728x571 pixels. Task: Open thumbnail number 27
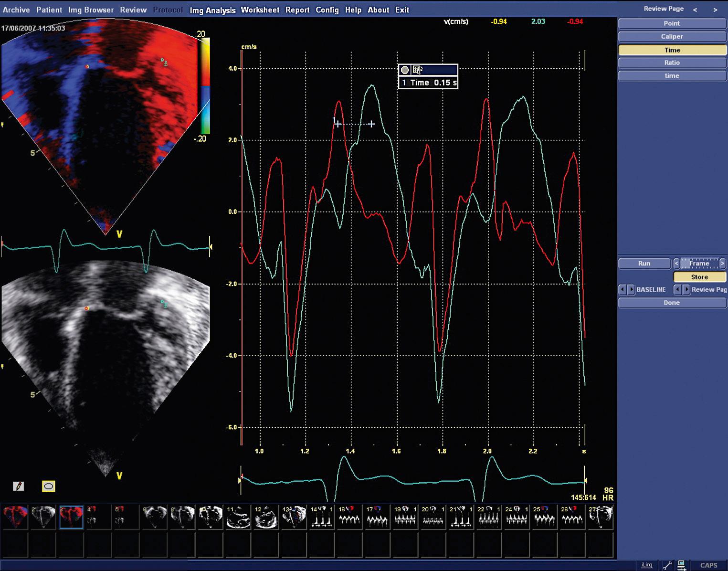600,518
